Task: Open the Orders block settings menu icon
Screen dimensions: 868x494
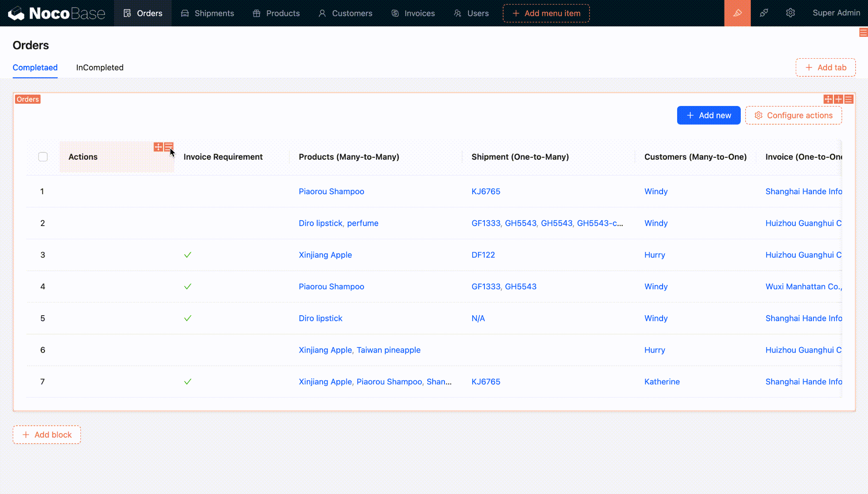Action: (x=848, y=99)
